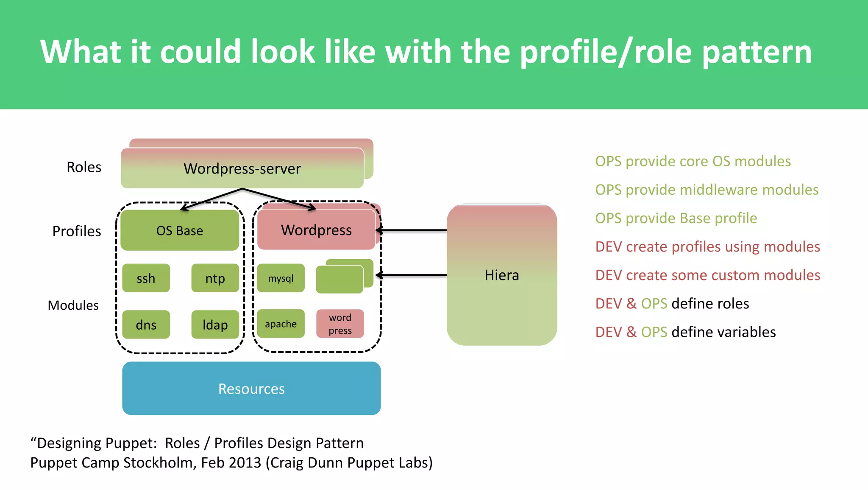This screenshot has height=490, width=868.
Task: Click the unlabeled stacked green module box
Action: click(x=340, y=279)
